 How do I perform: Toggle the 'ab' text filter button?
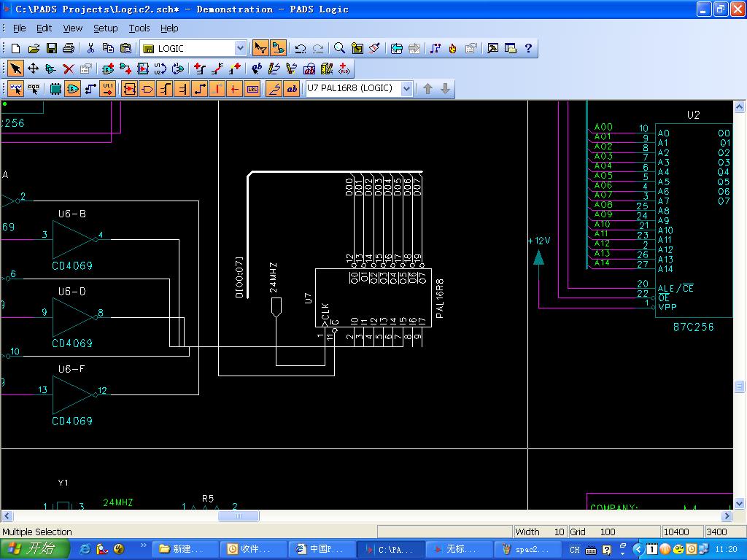(x=292, y=89)
